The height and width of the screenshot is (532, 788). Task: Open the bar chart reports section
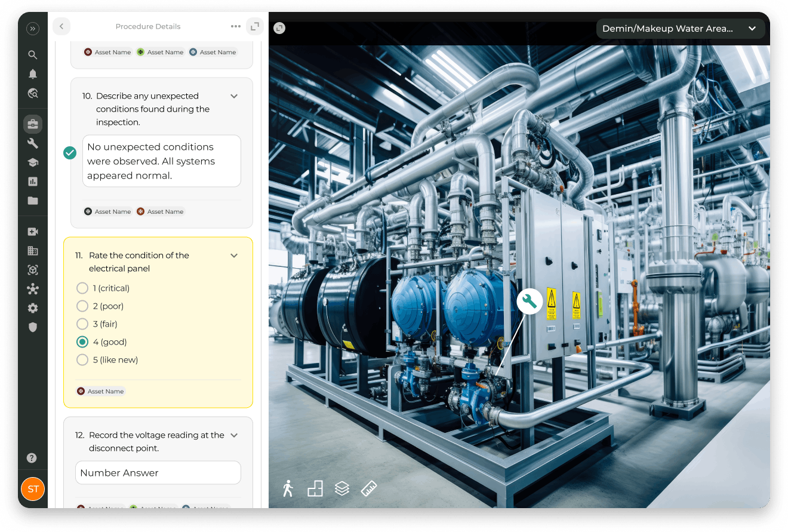[33, 182]
